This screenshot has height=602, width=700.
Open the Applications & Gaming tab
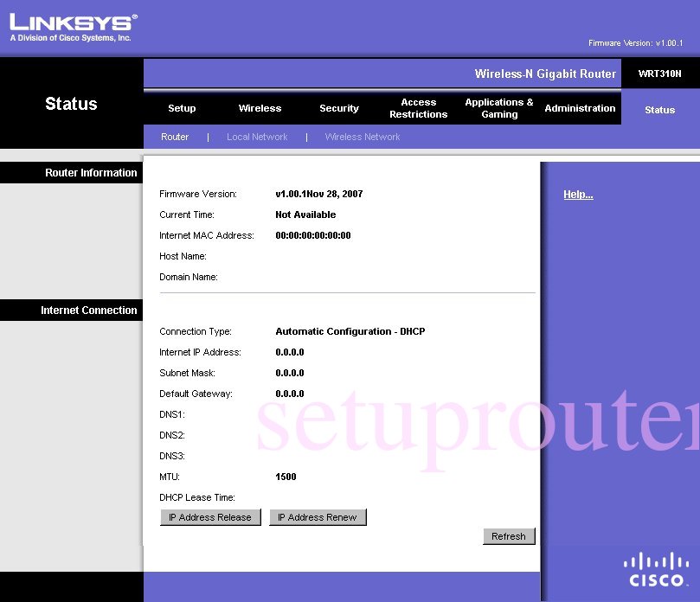coord(498,108)
